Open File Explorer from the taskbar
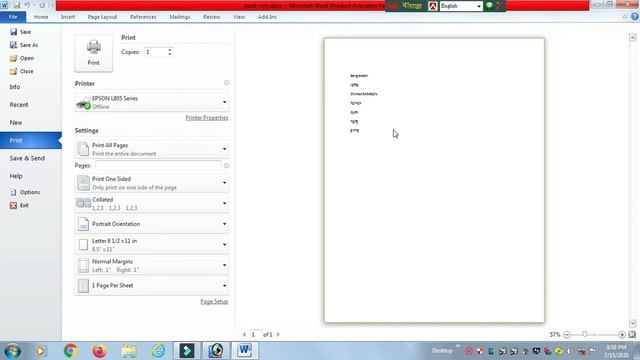The image size is (640, 360). (129, 351)
